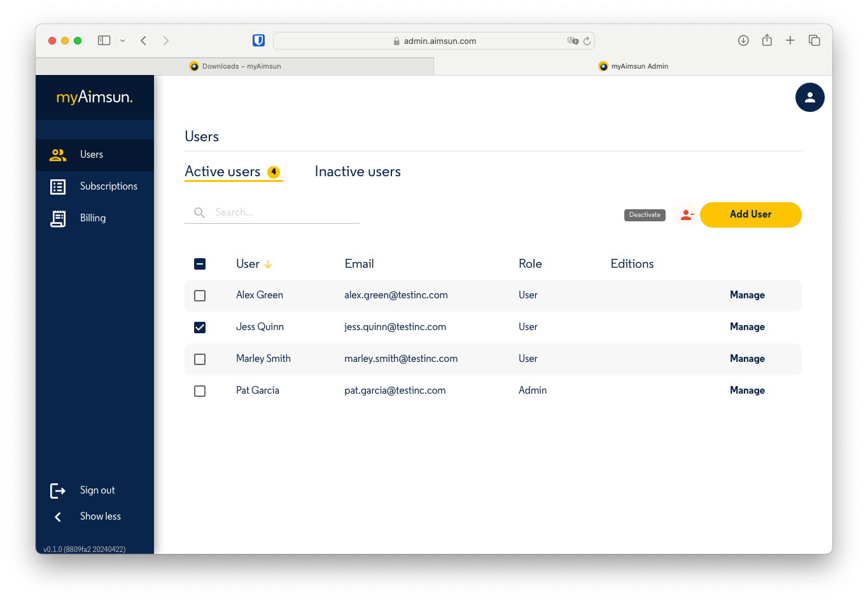Click the deactivate user icon
Image resolution: width=868 pixels, height=601 pixels.
pyautogui.click(x=686, y=215)
